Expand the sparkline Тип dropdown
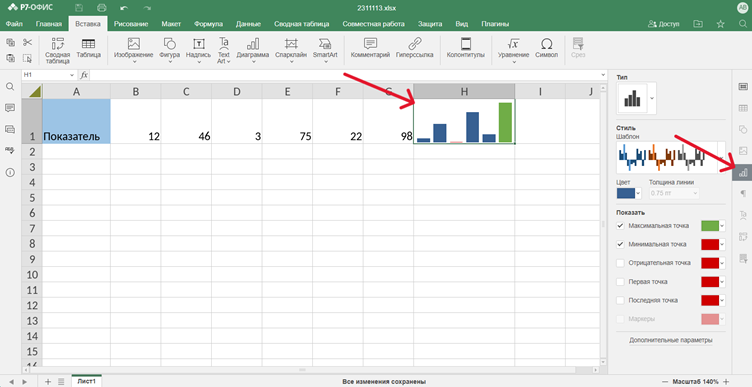The width and height of the screenshot is (752, 387). click(x=652, y=98)
